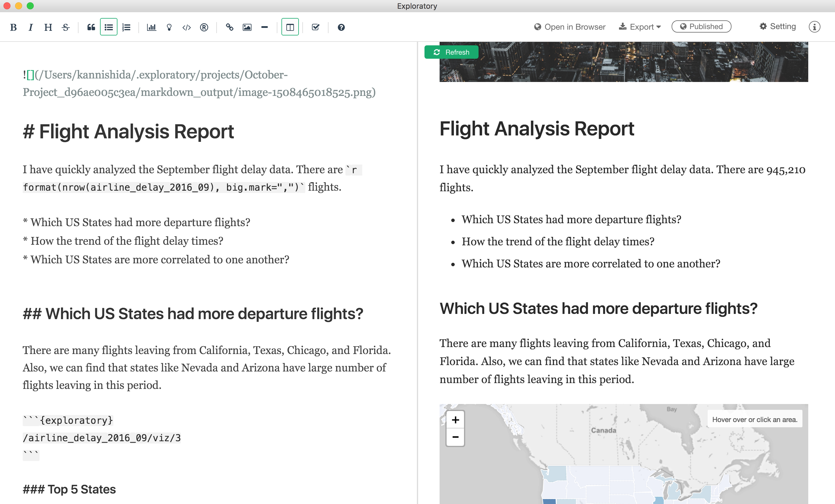Insert an R script with R icon
835x504 pixels.
click(x=204, y=27)
